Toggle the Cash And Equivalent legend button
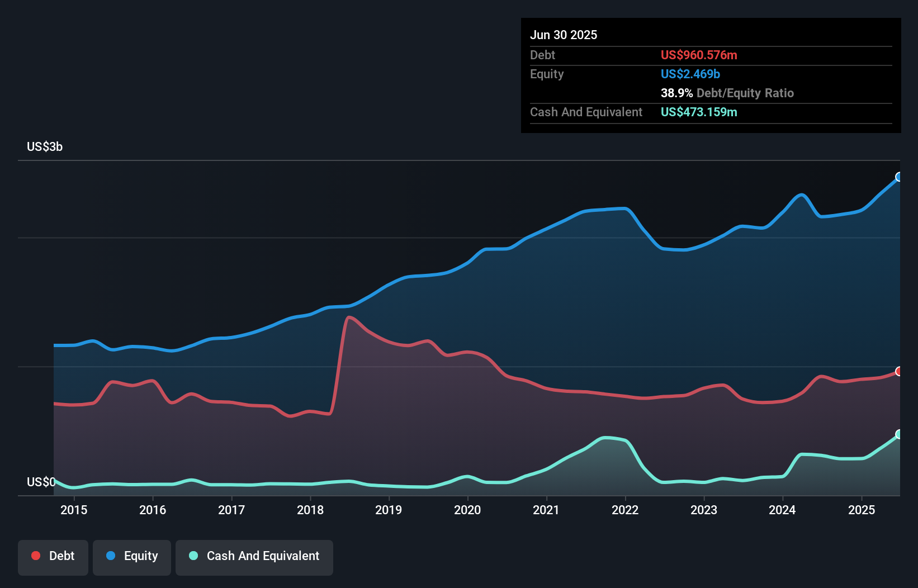Image resolution: width=918 pixels, height=588 pixels. pos(254,557)
